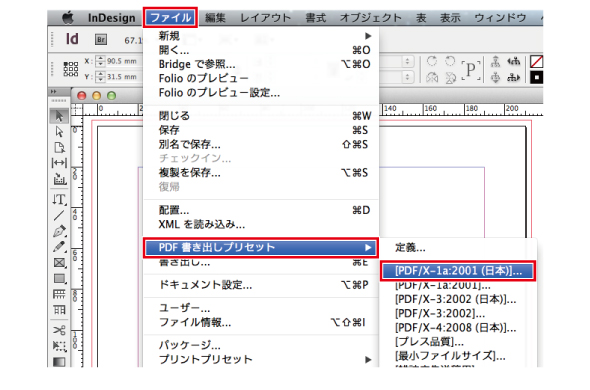
Task: Select the Pen tool
Action: point(59,231)
